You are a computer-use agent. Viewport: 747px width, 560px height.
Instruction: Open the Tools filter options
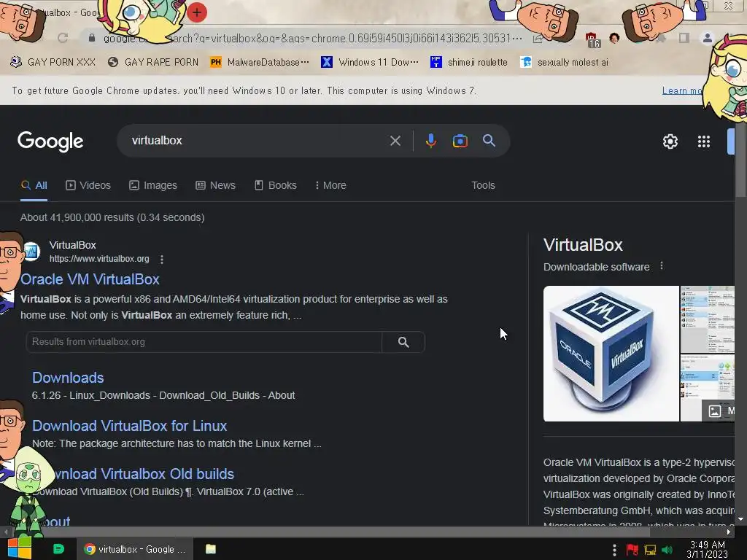(483, 185)
